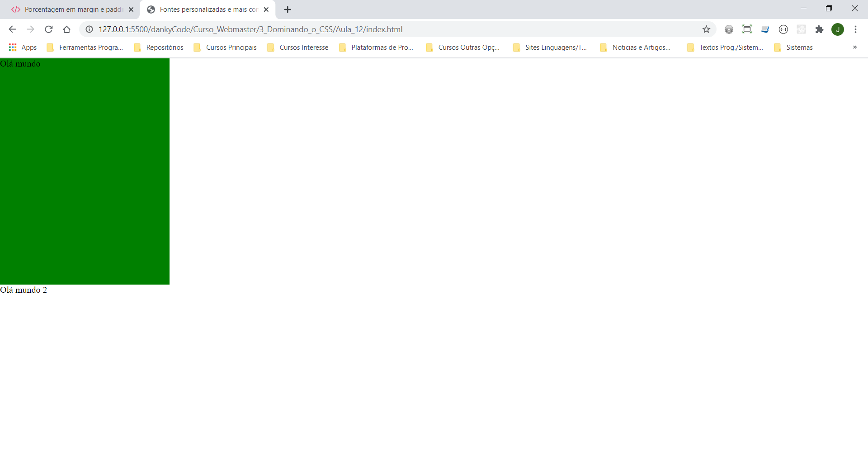Open Plataformas de Pro... bookmark folder
Viewport: 868px width, 466px height.
pyautogui.click(x=376, y=48)
